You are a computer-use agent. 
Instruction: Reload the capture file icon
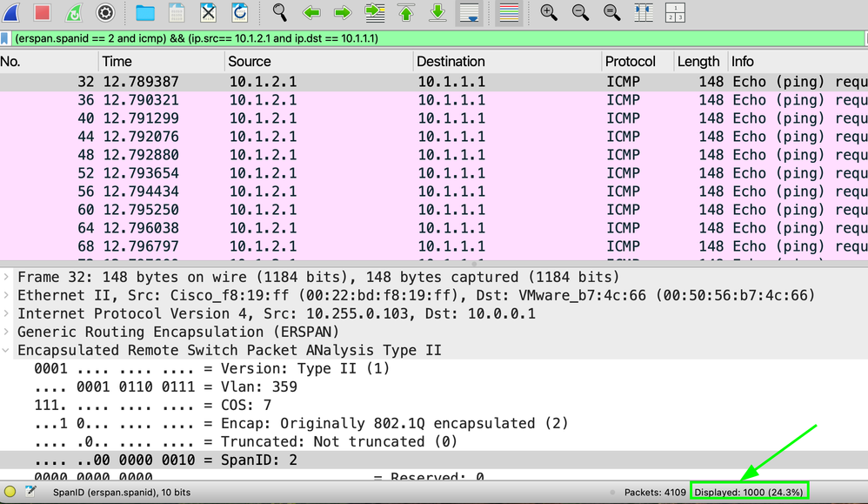[x=240, y=12]
